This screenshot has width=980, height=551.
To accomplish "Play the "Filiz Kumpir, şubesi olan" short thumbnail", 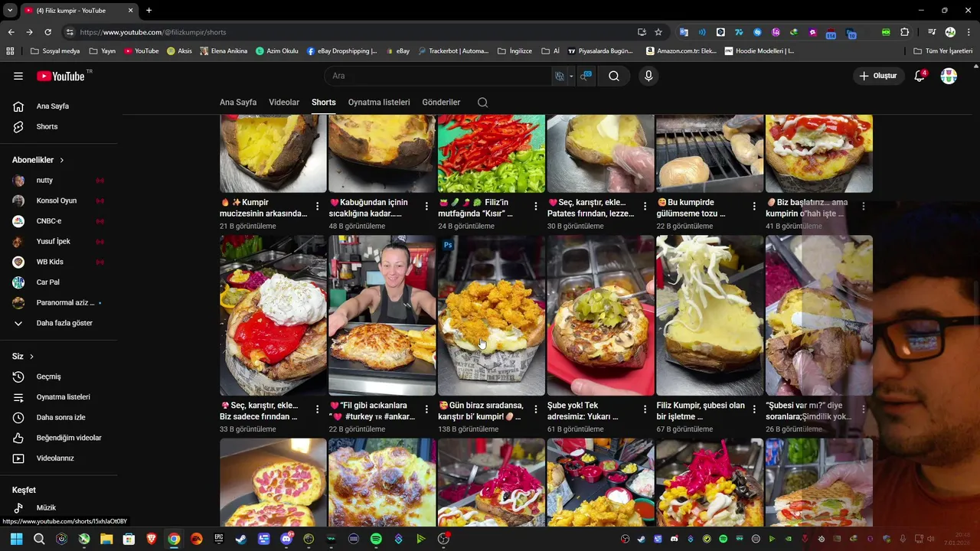I will click(710, 315).
